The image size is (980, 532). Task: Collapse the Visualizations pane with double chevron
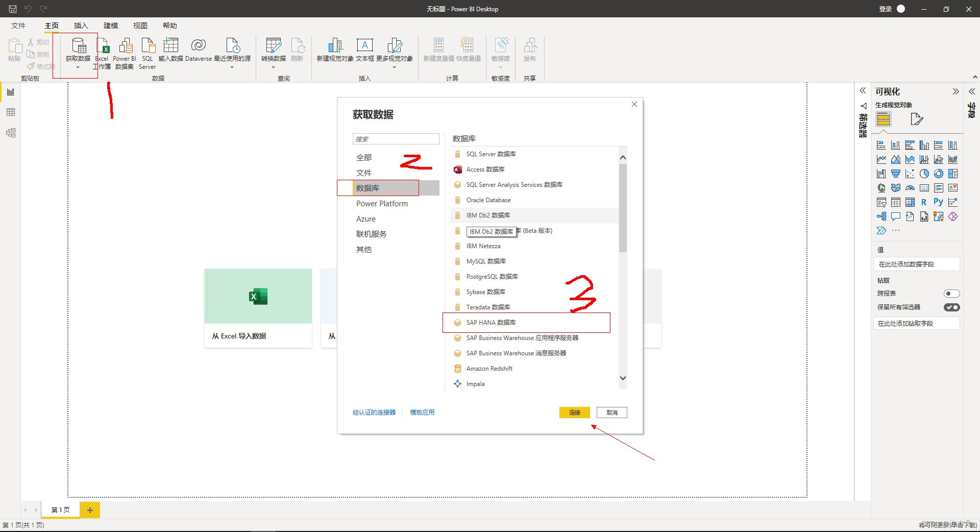[955, 91]
